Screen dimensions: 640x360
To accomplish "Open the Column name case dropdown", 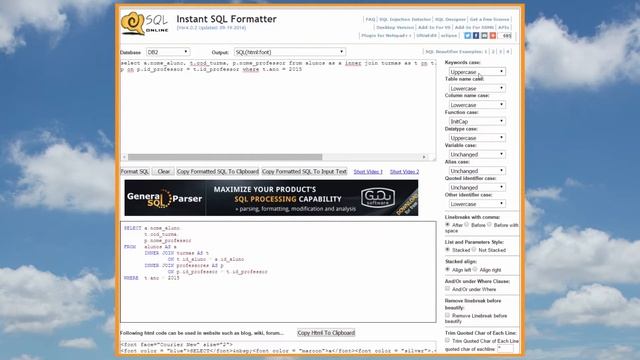I will pyautogui.click(x=477, y=105).
